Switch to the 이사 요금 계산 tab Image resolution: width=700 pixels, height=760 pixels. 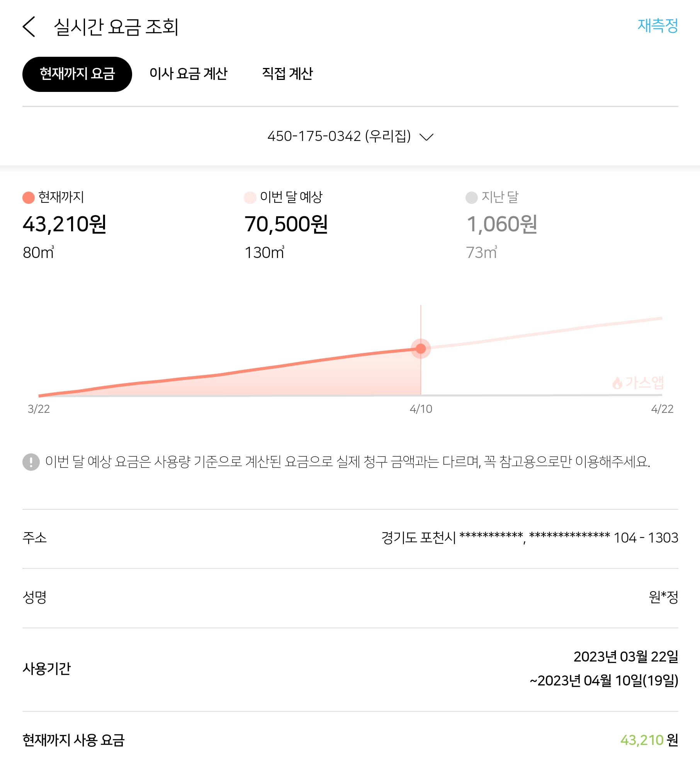188,74
